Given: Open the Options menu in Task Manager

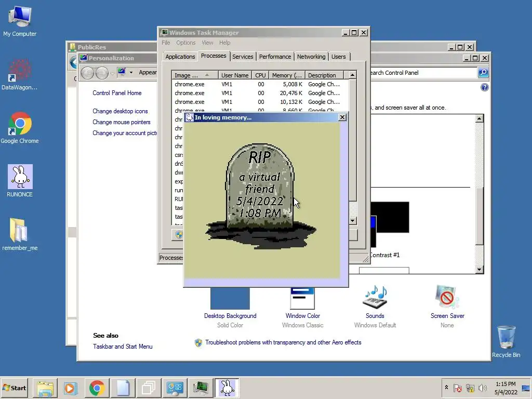Looking at the screenshot, I should click(185, 43).
